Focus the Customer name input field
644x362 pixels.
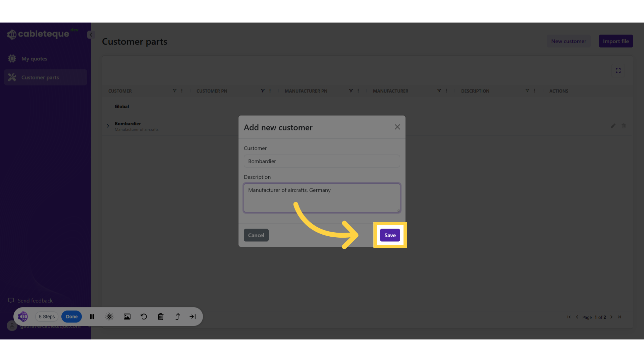coord(322,161)
